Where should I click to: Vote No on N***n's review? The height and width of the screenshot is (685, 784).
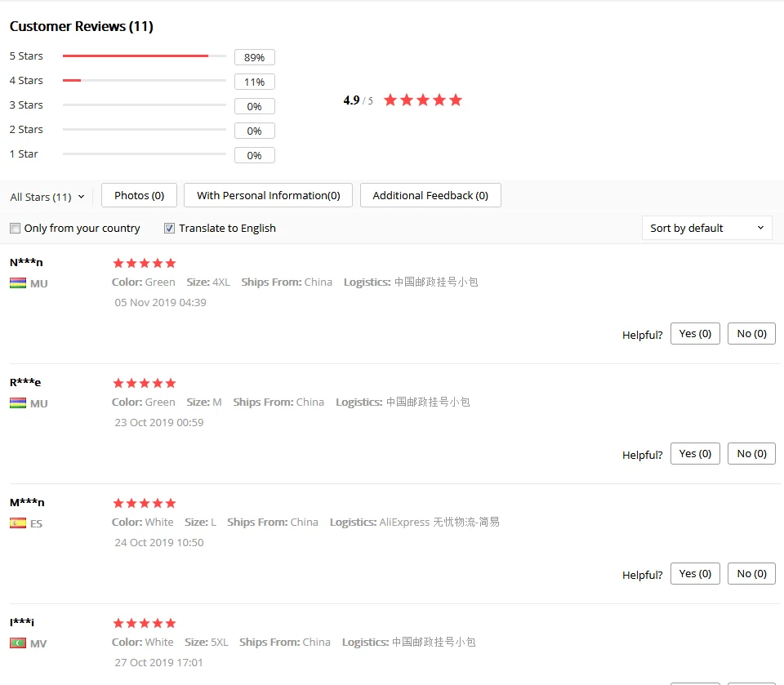point(751,333)
